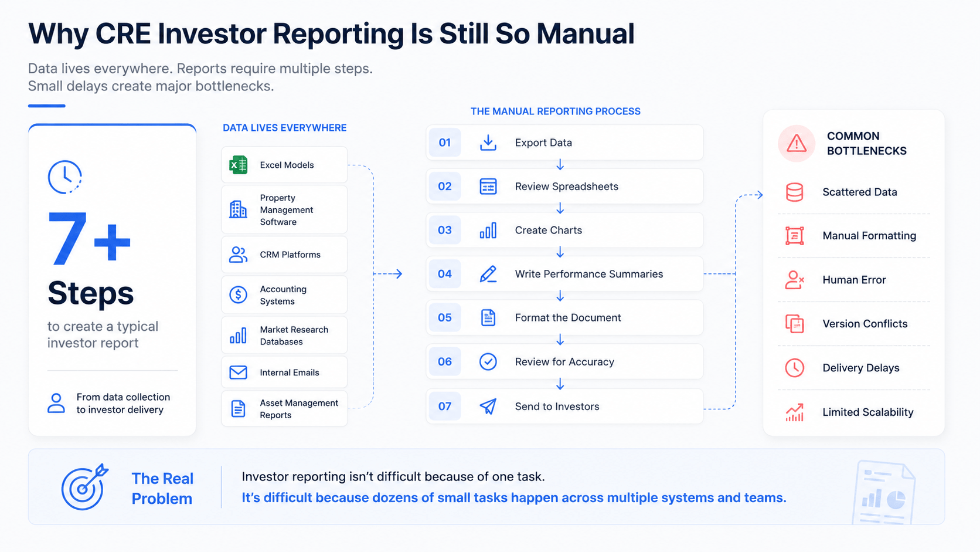Click the CRM Platforms label
980x552 pixels.
point(290,255)
